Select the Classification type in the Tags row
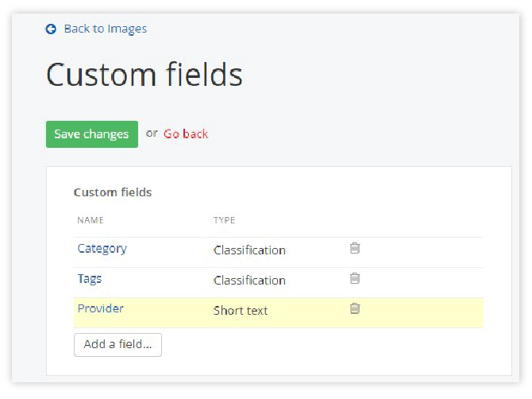 click(249, 281)
